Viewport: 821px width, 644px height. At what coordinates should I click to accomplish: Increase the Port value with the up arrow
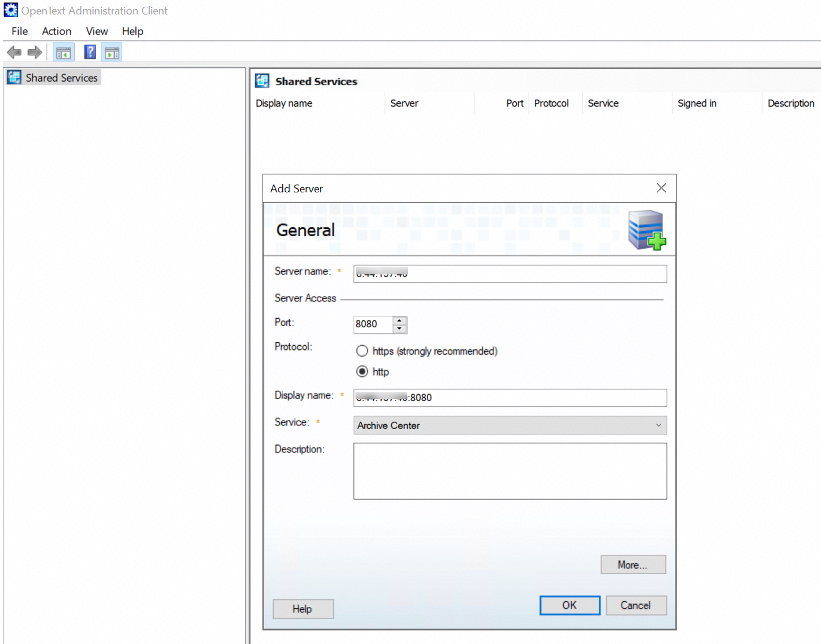[x=399, y=320]
